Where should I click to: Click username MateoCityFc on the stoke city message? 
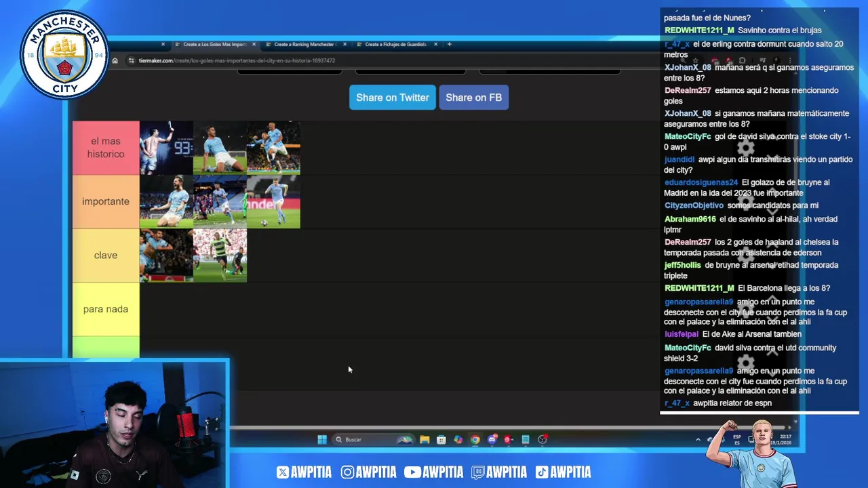coord(688,137)
